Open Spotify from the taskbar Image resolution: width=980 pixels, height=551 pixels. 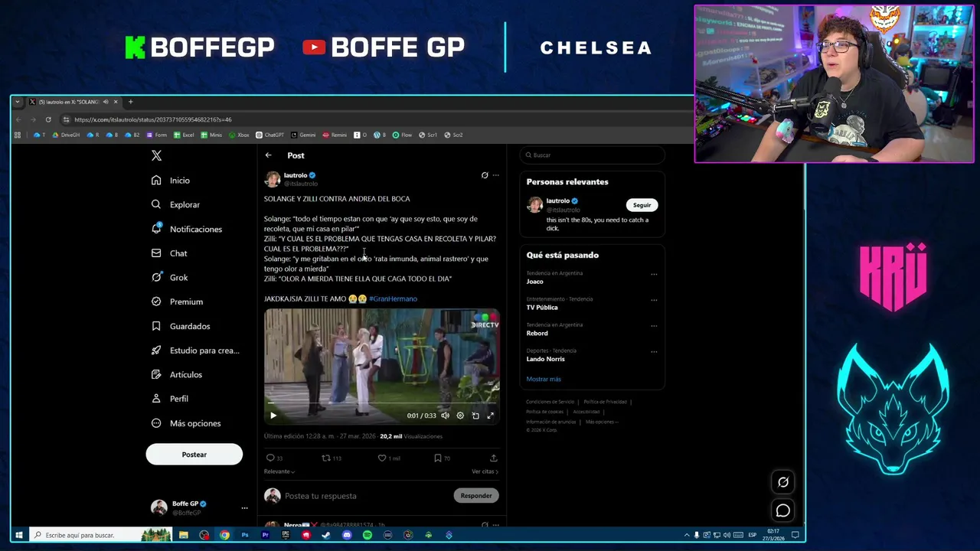tap(367, 535)
